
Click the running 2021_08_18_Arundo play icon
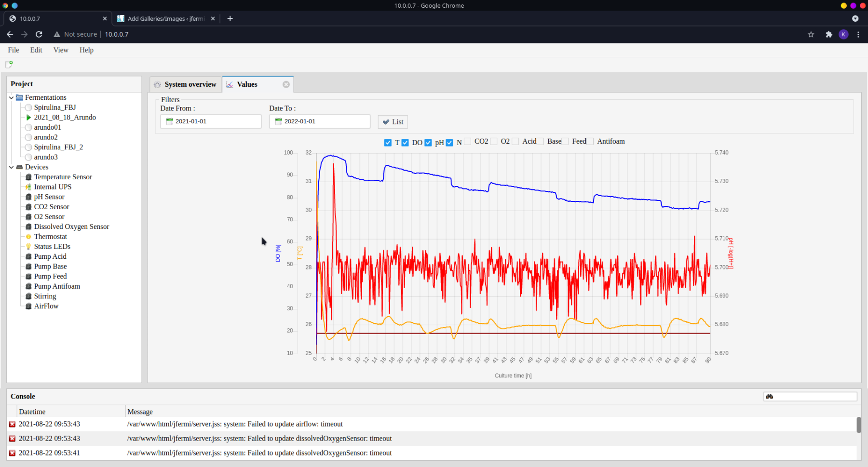(x=28, y=118)
